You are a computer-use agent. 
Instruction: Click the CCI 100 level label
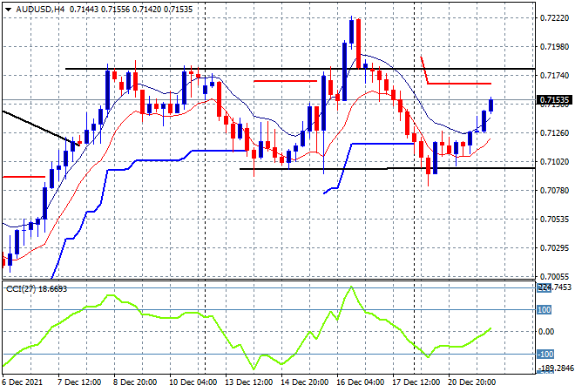[545, 309]
